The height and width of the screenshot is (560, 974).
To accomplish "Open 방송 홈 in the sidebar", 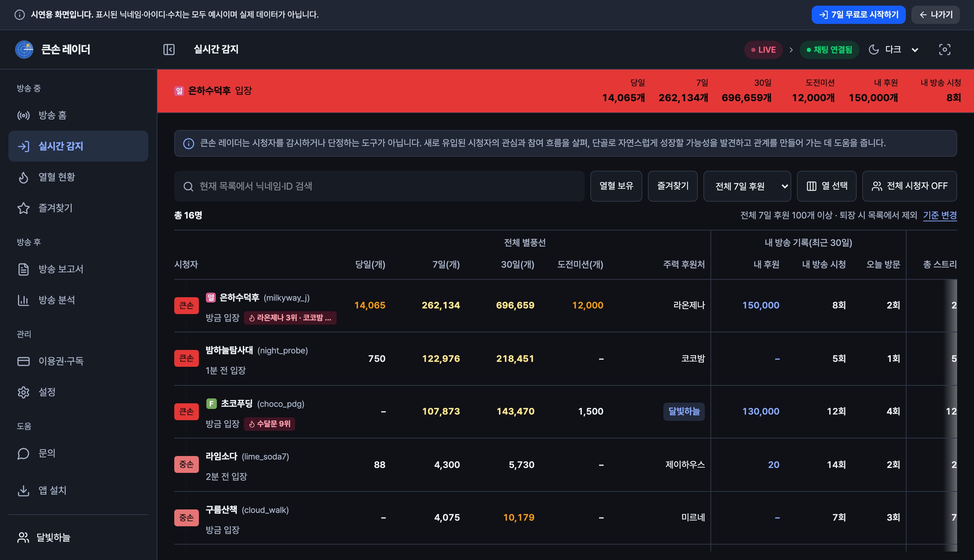I will tap(78, 115).
